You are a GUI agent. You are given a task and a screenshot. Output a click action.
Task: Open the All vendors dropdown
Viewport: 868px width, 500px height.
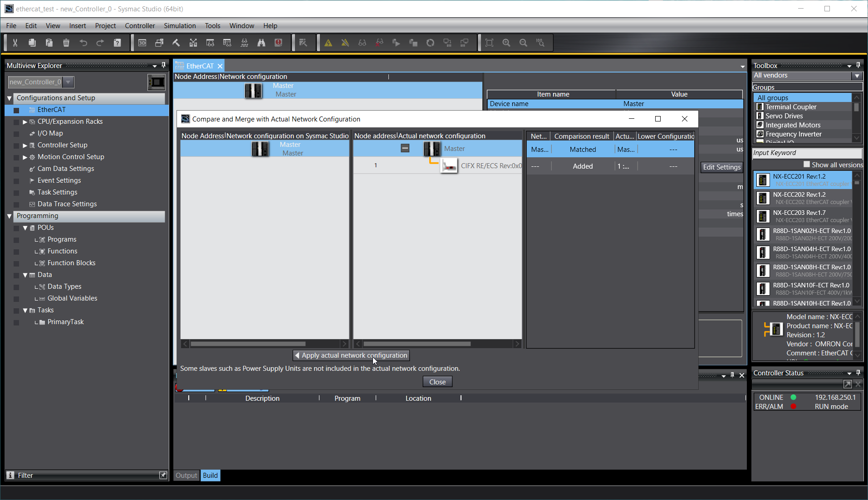[857, 76]
